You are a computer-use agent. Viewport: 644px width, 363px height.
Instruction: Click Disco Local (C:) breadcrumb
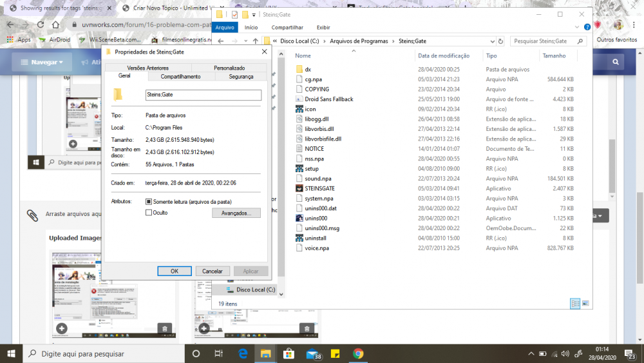pos(299,41)
